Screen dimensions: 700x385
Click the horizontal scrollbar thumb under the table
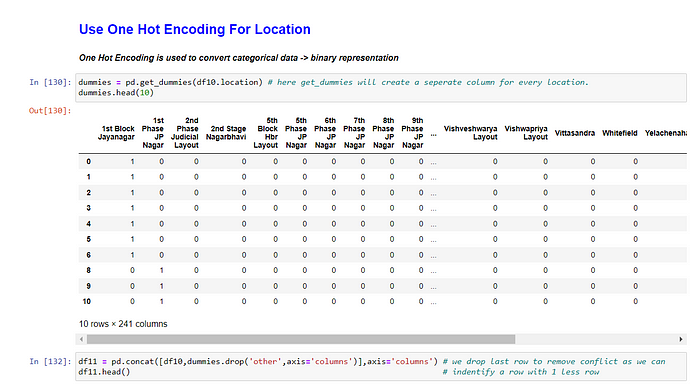(301, 339)
